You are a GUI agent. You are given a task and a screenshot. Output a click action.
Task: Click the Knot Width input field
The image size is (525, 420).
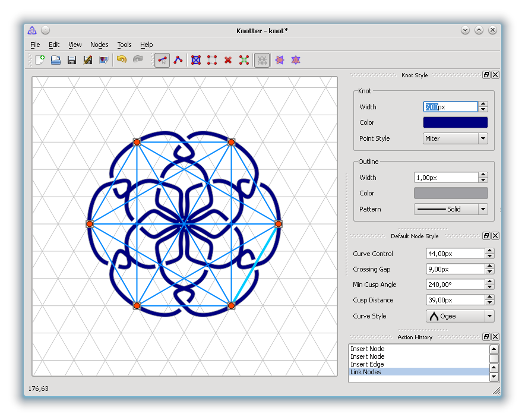(x=451, y=107)
